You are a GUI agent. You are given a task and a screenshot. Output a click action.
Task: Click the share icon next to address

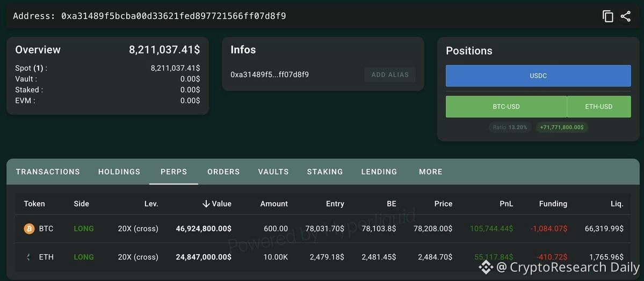[x=626, y=17]
